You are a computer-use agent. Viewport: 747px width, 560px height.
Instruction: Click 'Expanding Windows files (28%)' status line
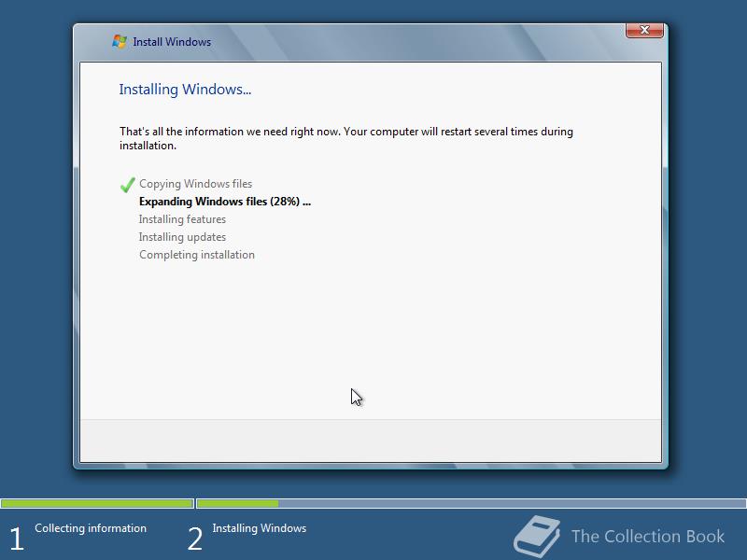[225, 202]
